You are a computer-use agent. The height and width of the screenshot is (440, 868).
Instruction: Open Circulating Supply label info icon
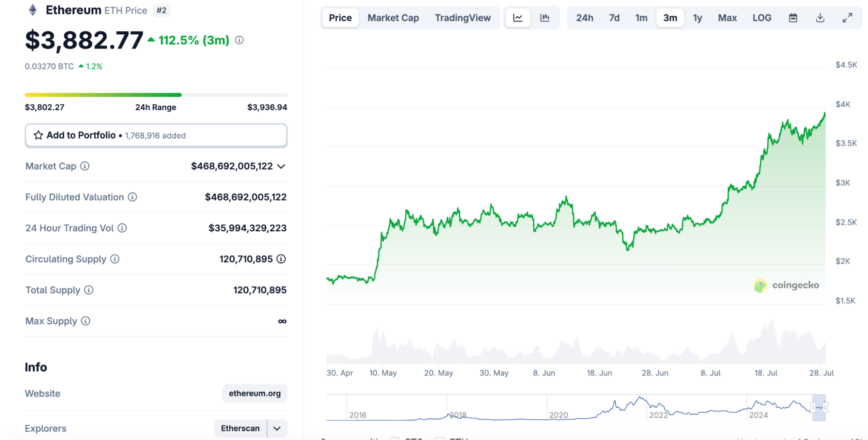pyautogui.click(x=115, y=259)
